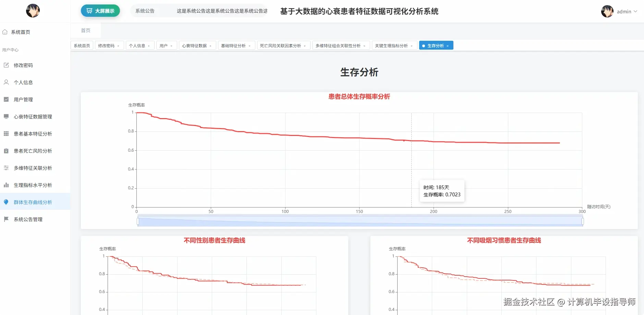The width and height of the screenshot is (644, 315).
Task: Click the right handle of the time zoom slider
Action: point(583,221)
